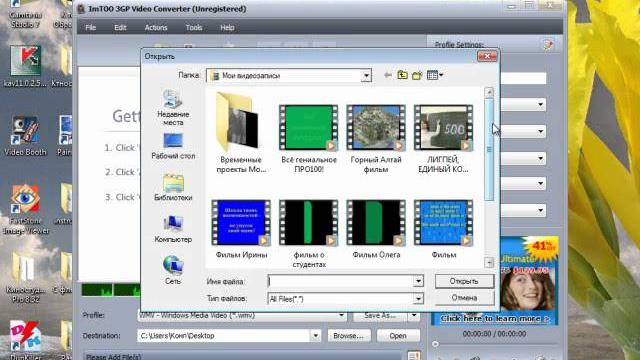Open the Edit menu
The height and width of the screenshot is (360, 640).
click(x=120, y=27)
